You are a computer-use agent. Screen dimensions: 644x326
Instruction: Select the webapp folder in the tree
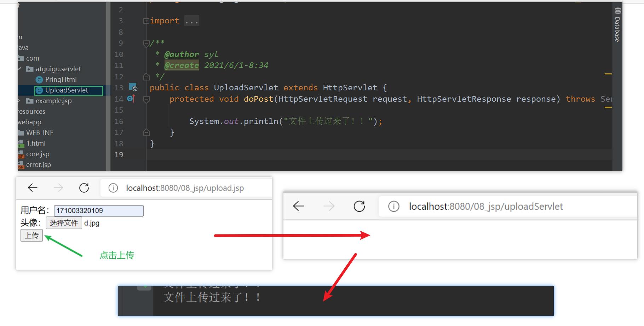pyautogui.click(x=30, y=122)
